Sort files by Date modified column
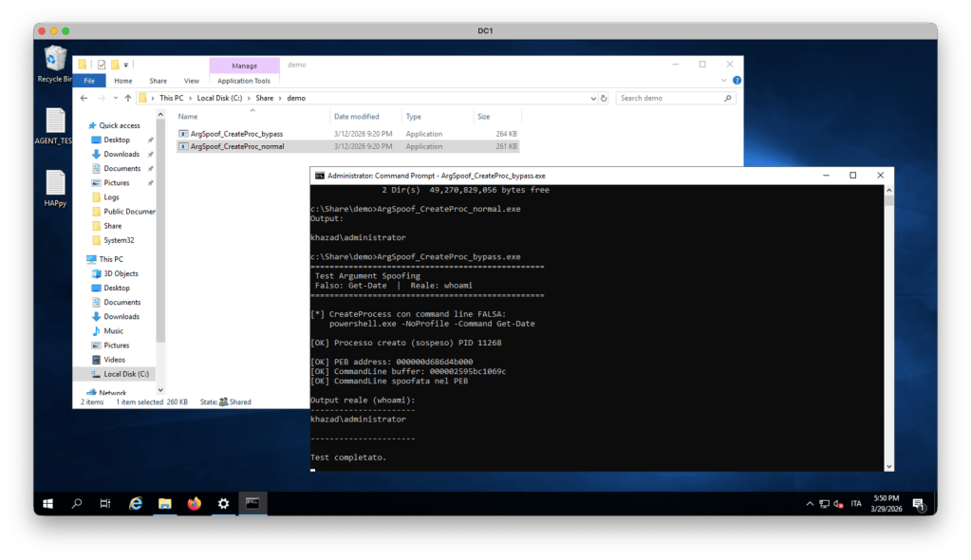Screen dimensions: 971x560 click(x=357, y=117)
